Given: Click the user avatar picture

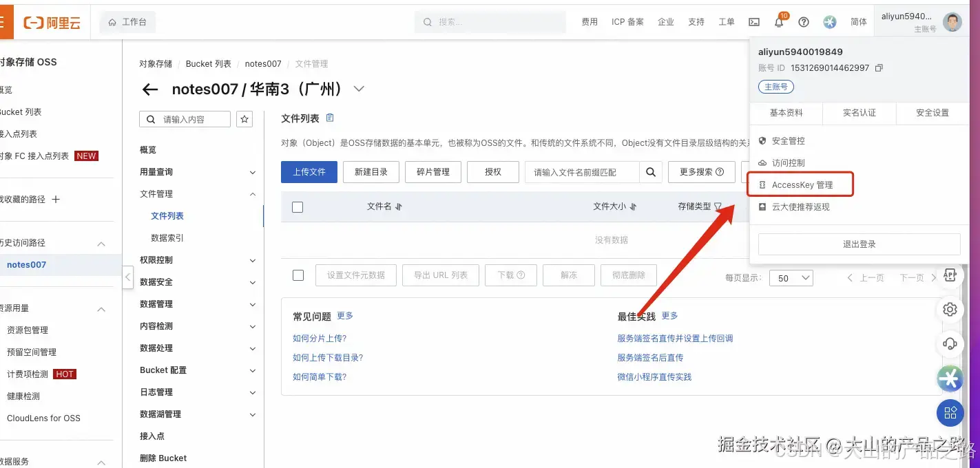Looking at the screenshot, I should (952, 22).
